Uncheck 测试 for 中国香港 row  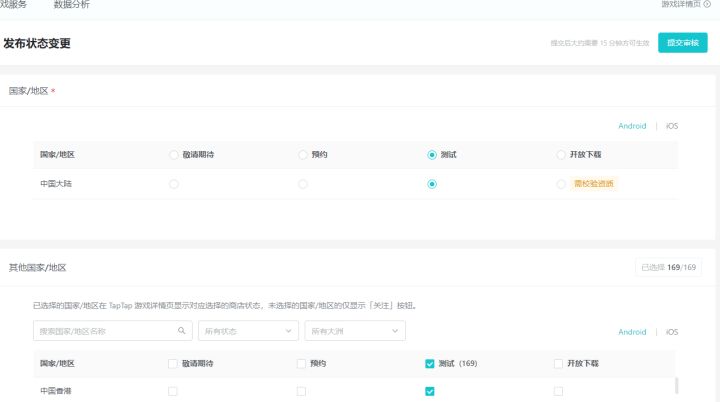pyautogui.click(x=430, y=391)
